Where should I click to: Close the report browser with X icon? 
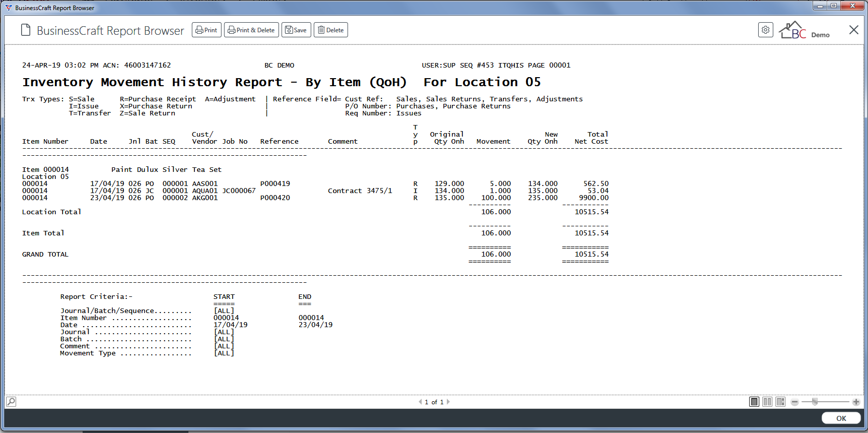853,30
